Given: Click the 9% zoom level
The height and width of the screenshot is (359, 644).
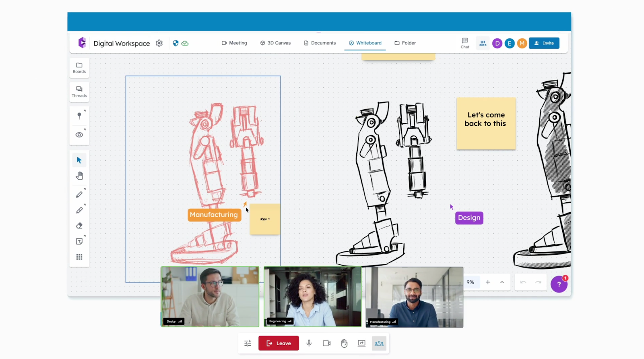Looking at the screenshot, I should coord(471,282).
